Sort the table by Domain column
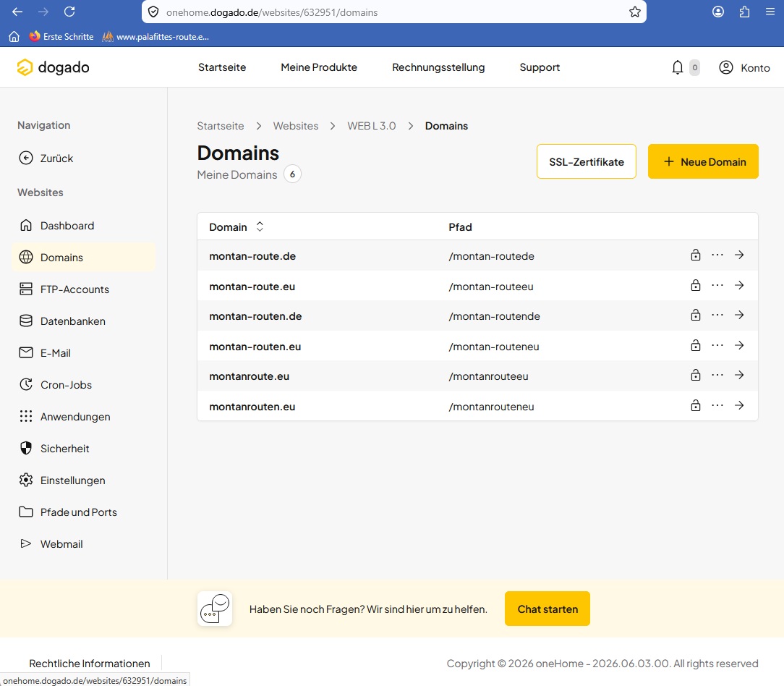Image resolution: width=784 pixels, height=686 pixels. (260, 226)
